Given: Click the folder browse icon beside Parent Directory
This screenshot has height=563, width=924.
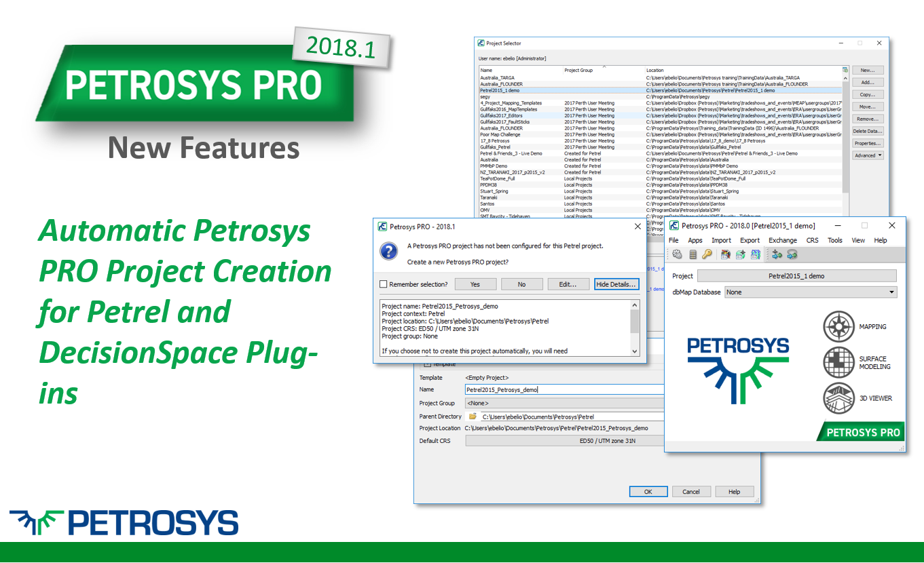Looking at the screenshot, I should pyautogui.click(x=473, y=416).
